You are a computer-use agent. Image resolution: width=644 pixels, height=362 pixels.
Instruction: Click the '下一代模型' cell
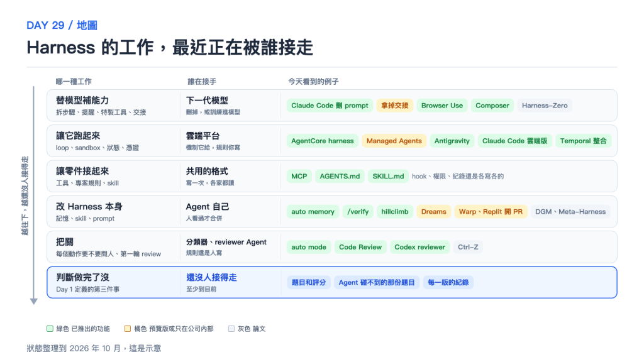point(207,101)
